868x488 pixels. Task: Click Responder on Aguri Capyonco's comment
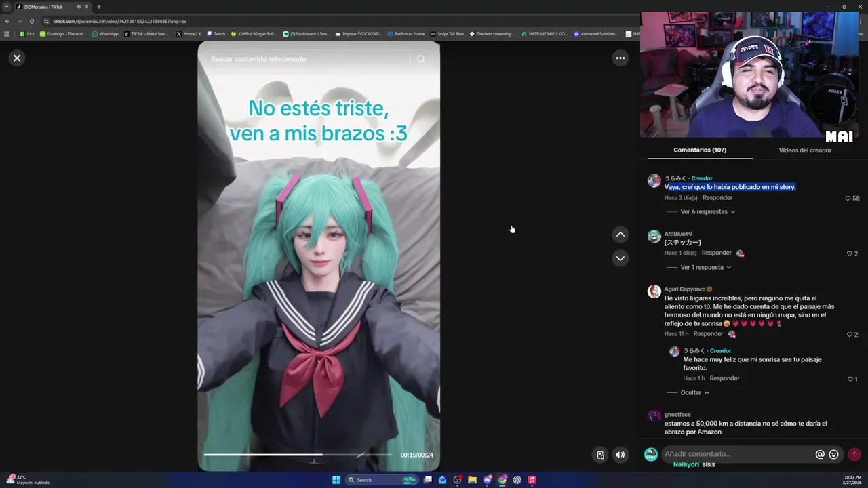click(x=708, y=334)
